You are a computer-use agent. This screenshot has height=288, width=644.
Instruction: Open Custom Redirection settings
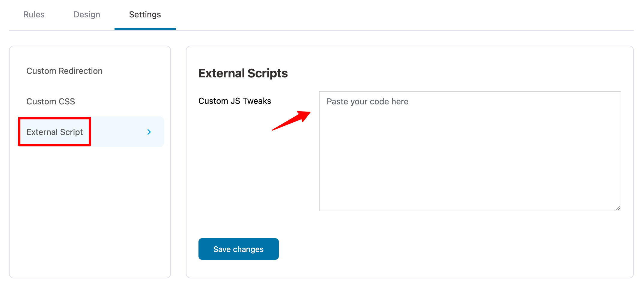(64, 71)
